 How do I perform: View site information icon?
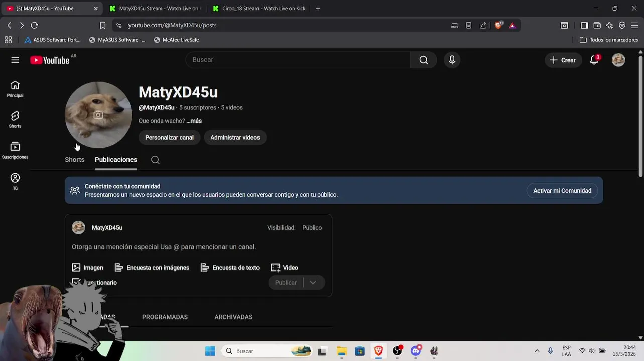coord(118,25)
